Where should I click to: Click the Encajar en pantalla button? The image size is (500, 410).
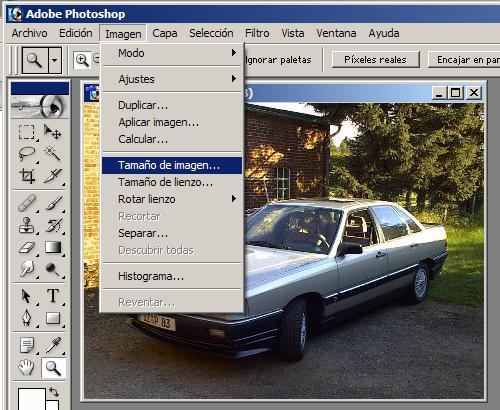point(464,60)
